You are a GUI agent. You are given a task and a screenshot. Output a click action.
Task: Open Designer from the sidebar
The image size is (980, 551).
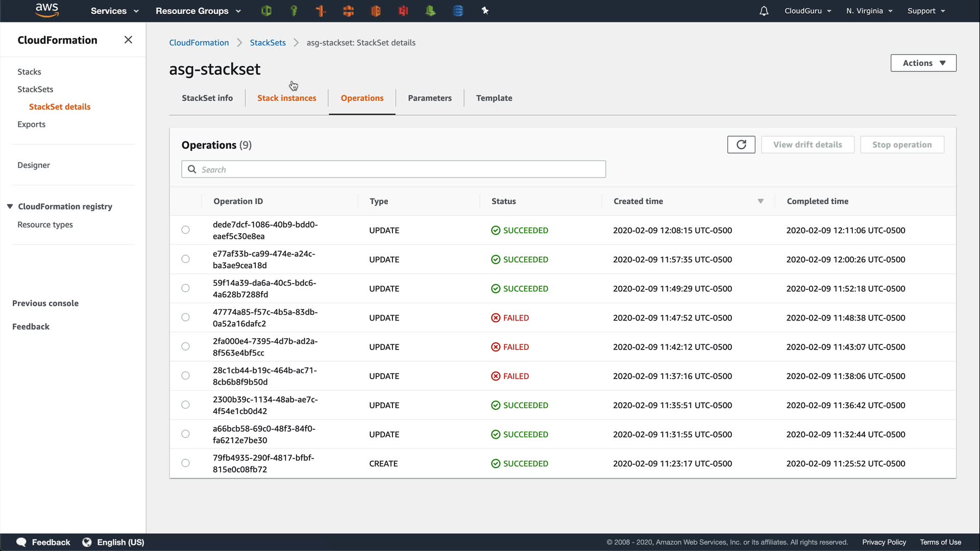[34, 165]
